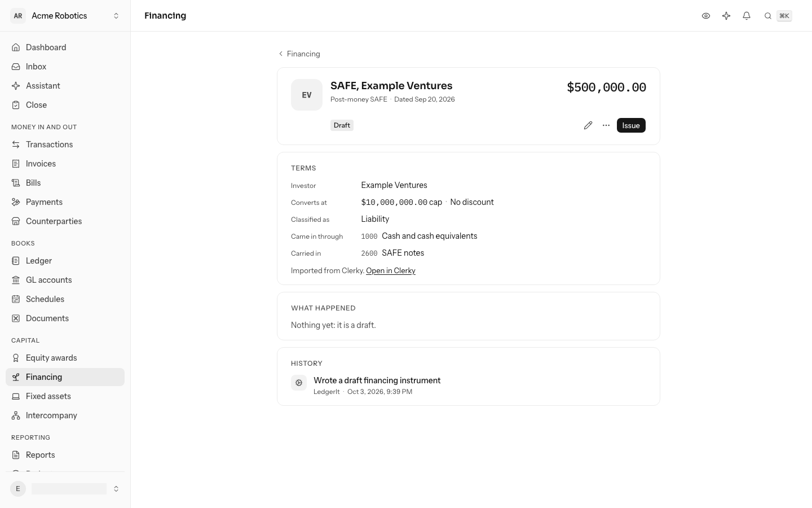Go back via the Financing breadcrumb

(299, 54)
